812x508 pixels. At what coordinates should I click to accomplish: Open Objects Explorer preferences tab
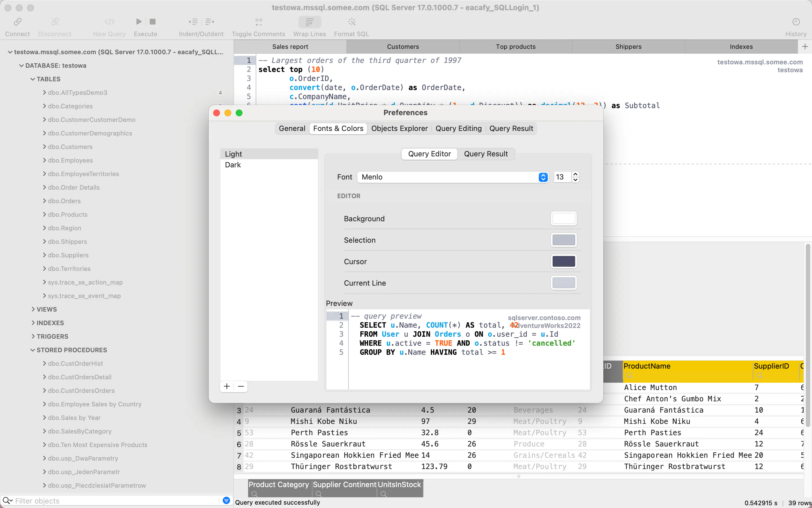coord(399,128)
